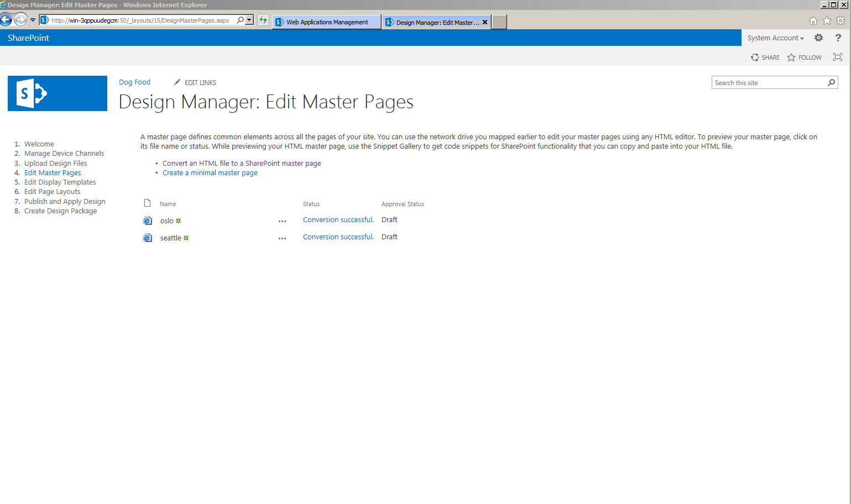Click the browser Home icon
The image size is (851, 504).
click(813, 21)
